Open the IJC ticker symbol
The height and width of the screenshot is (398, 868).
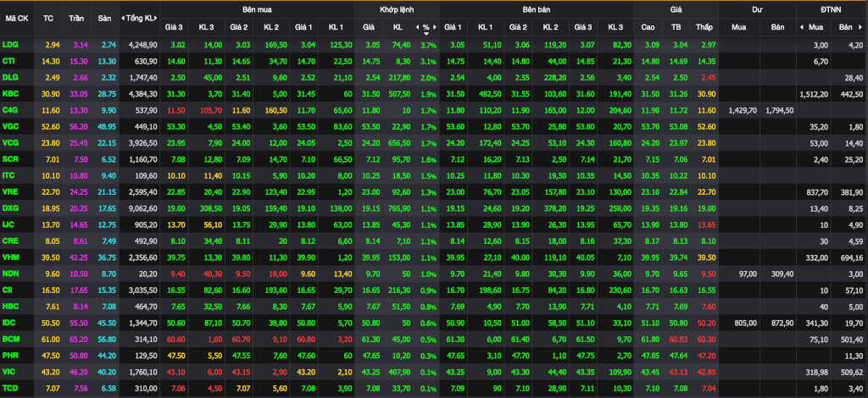pos(8,225)
